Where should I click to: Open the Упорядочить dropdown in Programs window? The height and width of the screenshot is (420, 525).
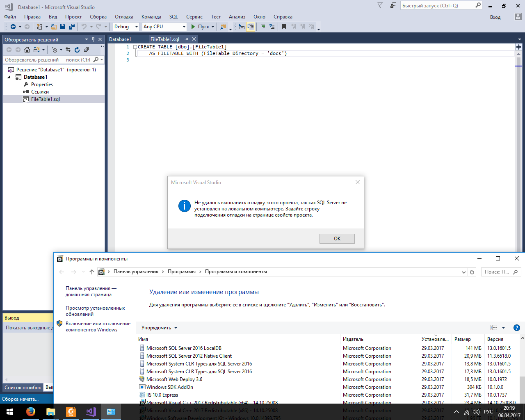(x=159, y=328)
